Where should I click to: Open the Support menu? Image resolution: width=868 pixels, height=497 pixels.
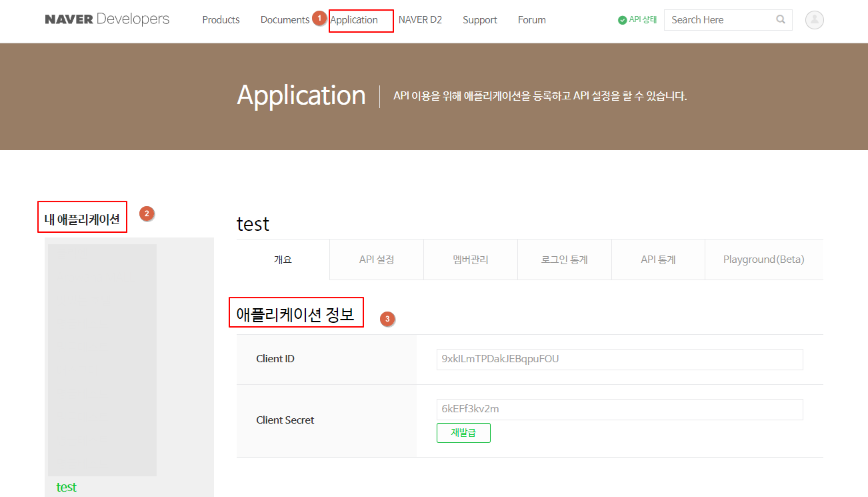tap(480, 20)
